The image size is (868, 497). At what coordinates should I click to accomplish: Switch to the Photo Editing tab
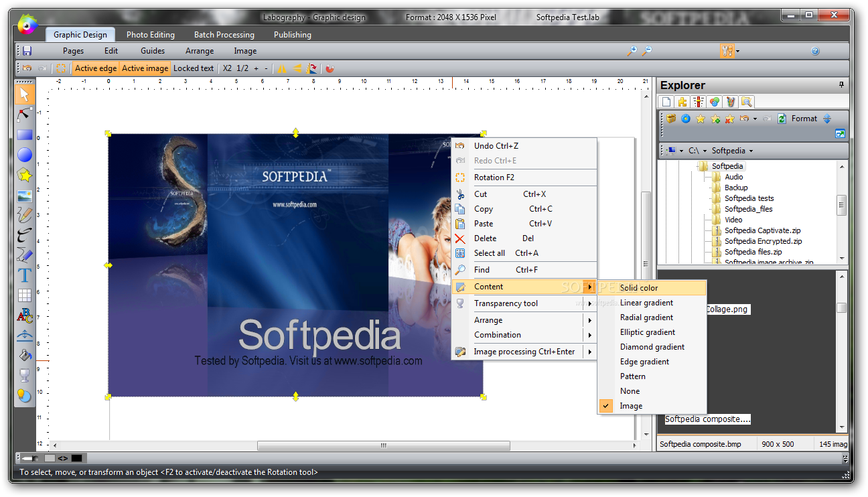click(151, 35)
